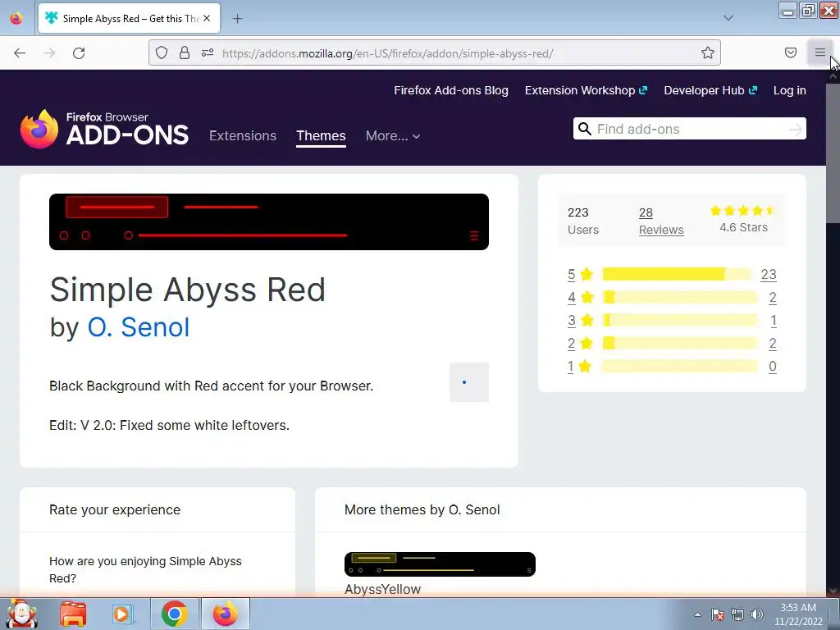
Task: Click the address bar URL
Action: 387,53
